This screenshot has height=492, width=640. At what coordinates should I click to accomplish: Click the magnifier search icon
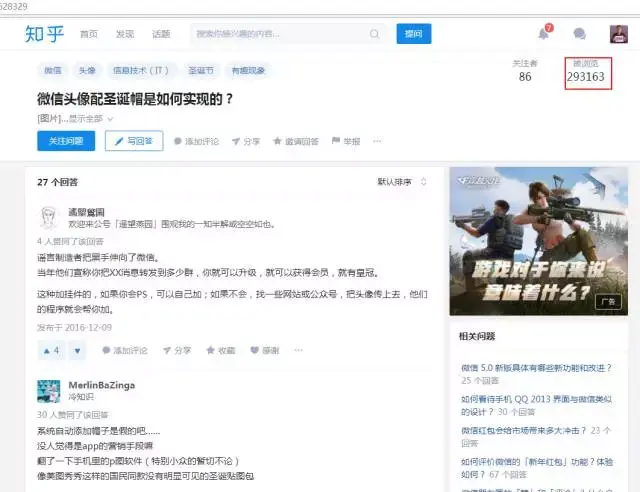tap(374, 34)
